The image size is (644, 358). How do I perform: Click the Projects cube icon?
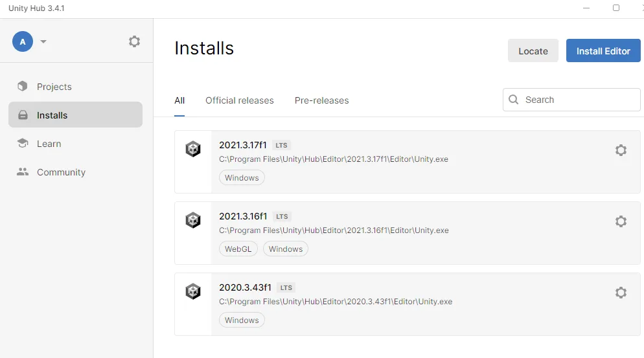point(23,86)
